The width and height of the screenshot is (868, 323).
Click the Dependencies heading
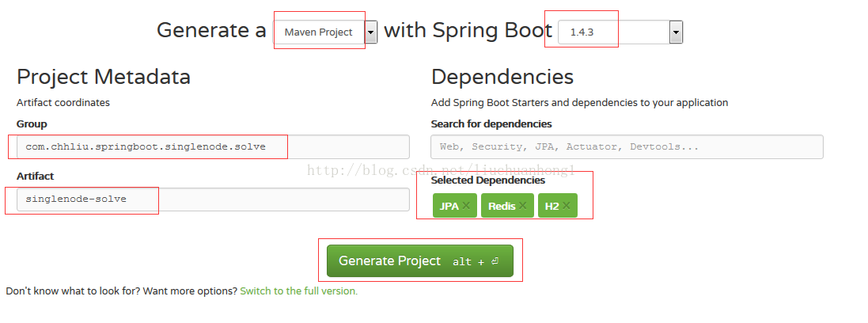coord(502,77)
